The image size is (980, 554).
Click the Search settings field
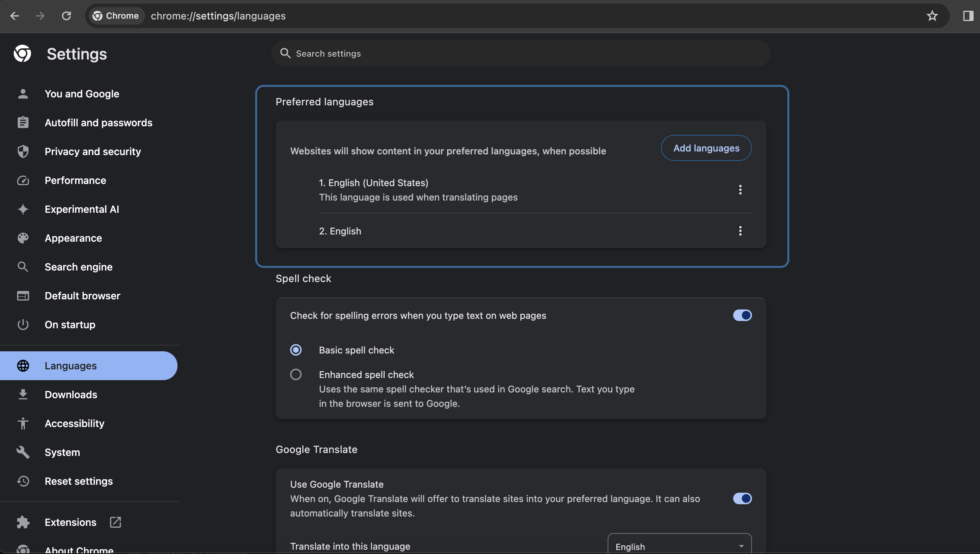pos(521,54)
